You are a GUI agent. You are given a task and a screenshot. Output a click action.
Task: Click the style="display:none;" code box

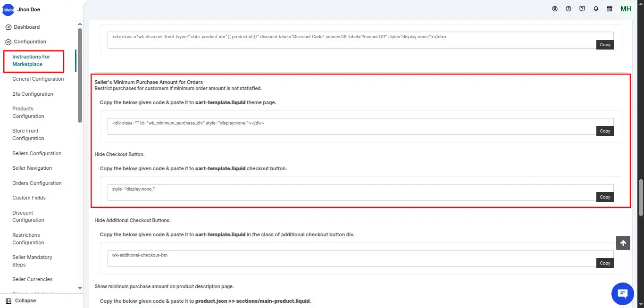(360, 192)
